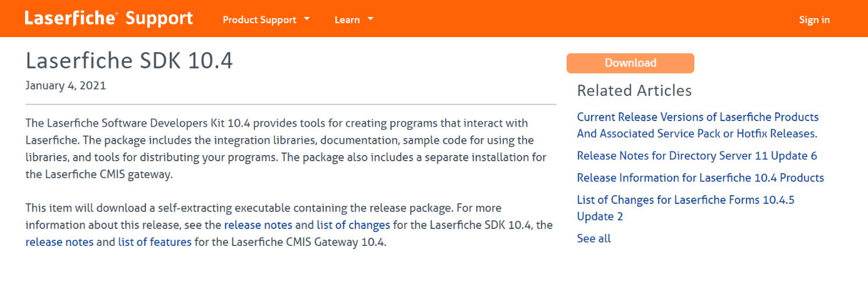Open Release Notes for Directory Server 11 Update 6

tap(697, 156)
